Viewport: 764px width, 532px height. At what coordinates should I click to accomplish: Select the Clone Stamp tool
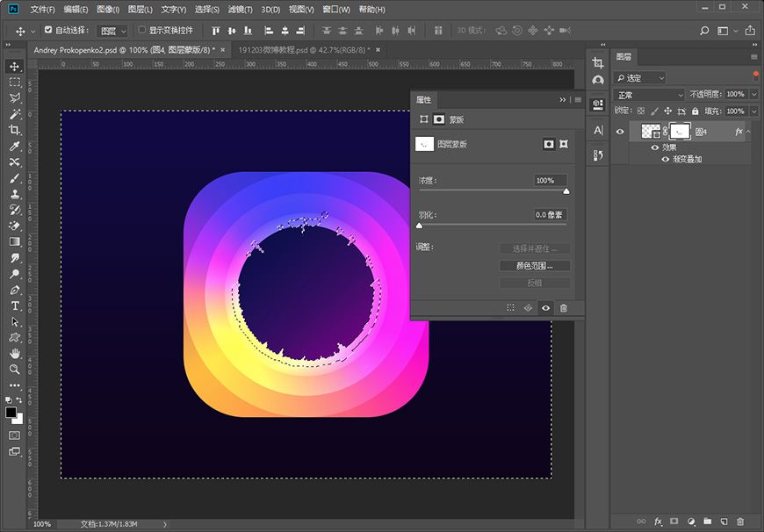(15, 194)
